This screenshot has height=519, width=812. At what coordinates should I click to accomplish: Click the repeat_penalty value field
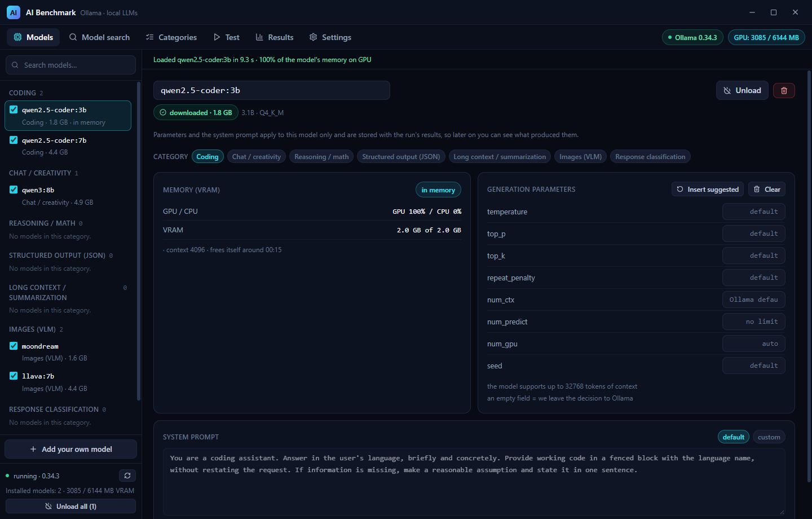(x=754, y=278)
